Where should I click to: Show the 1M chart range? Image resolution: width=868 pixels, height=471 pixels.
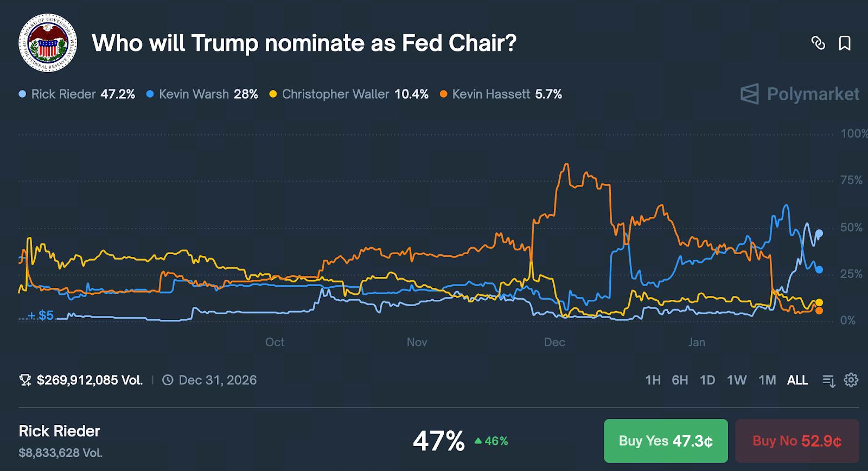click(767, 380)
